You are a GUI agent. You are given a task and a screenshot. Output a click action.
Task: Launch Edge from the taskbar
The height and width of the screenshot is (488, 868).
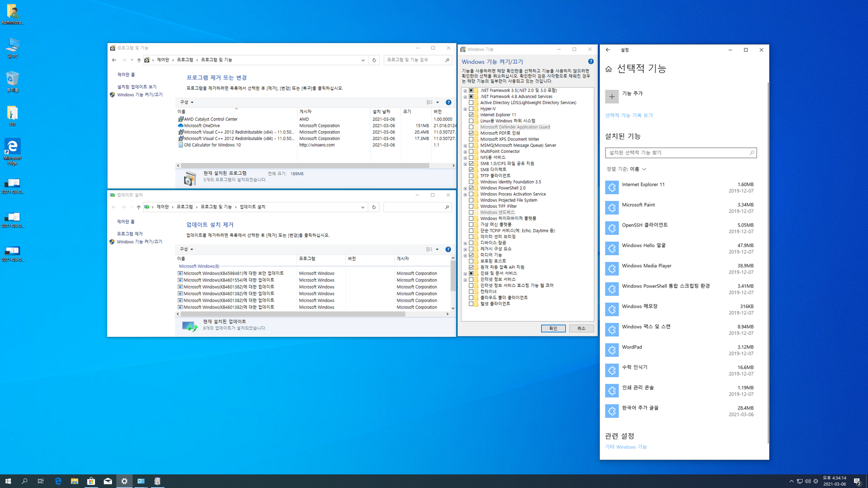(x=58, y=481)
